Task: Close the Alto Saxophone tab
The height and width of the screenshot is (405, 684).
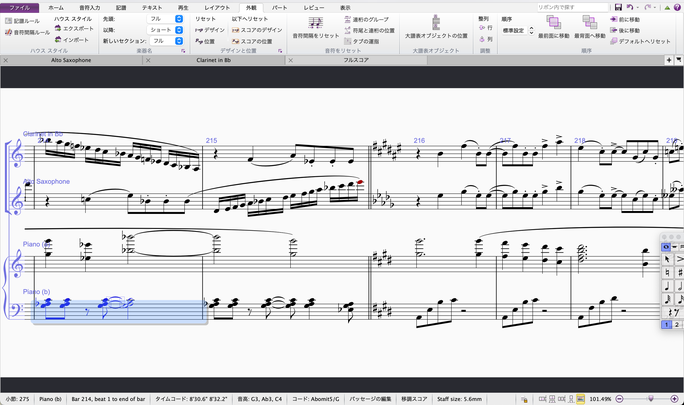Action: tap(6, 60)
